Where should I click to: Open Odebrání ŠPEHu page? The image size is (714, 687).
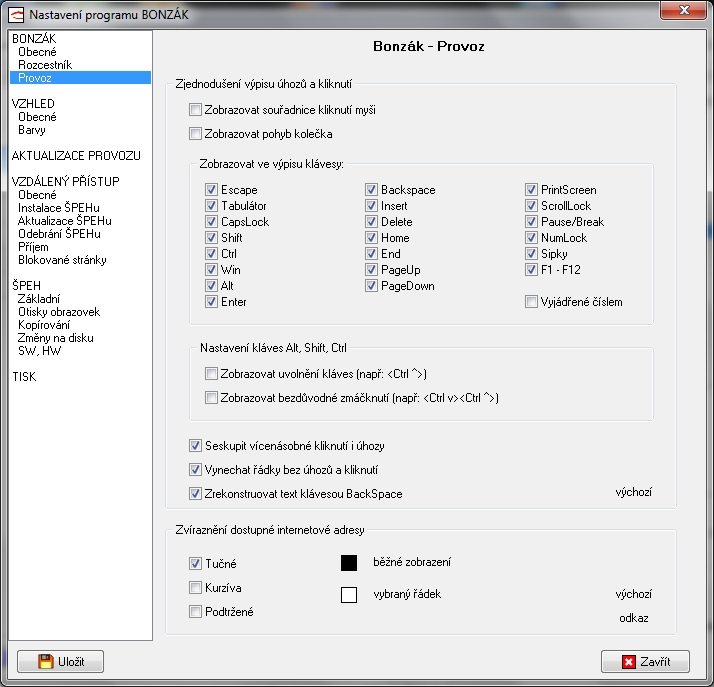59,234
